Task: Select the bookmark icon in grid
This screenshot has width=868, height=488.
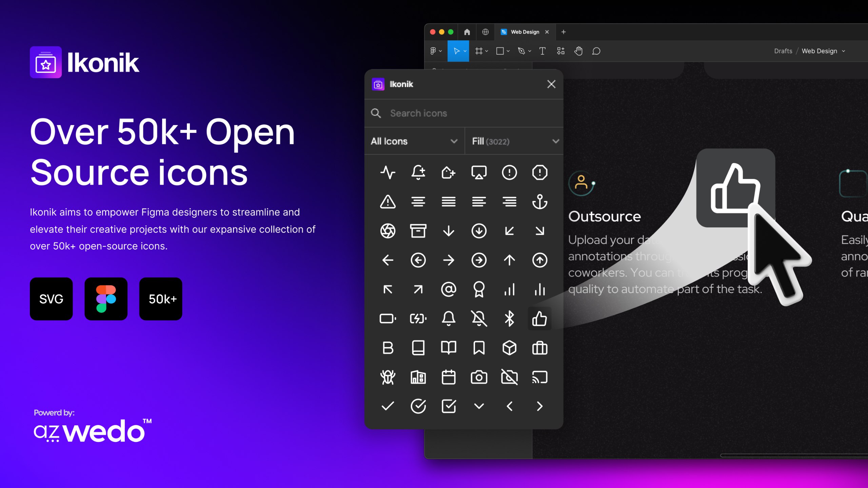Action: 479,347
